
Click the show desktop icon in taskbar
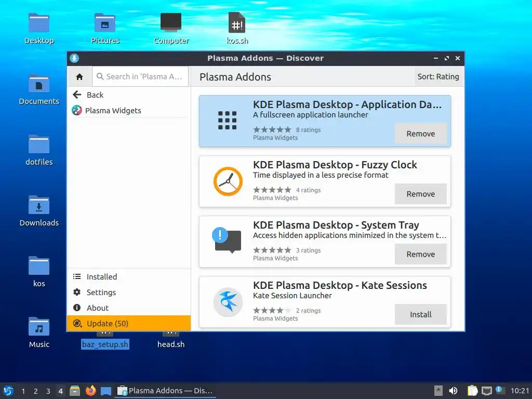click(x=106, y=391)
